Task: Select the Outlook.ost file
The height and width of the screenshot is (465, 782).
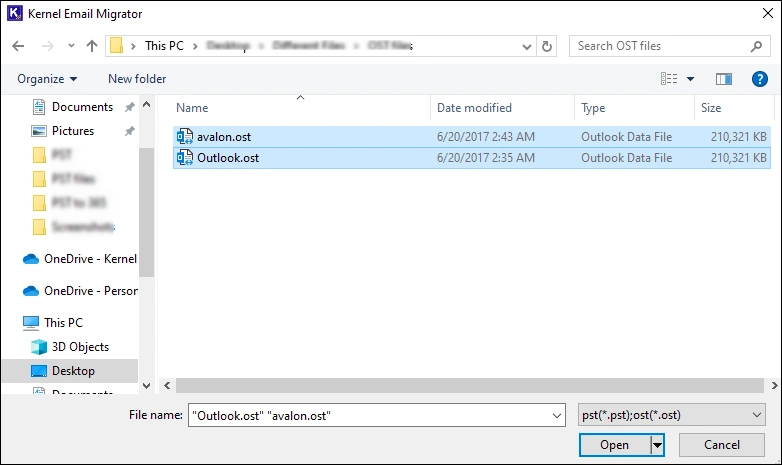Action: pos(472,158)
